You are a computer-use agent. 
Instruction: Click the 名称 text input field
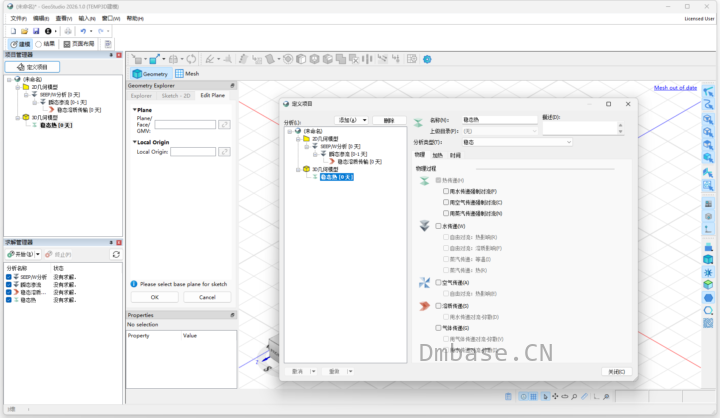tap(500, 120)
